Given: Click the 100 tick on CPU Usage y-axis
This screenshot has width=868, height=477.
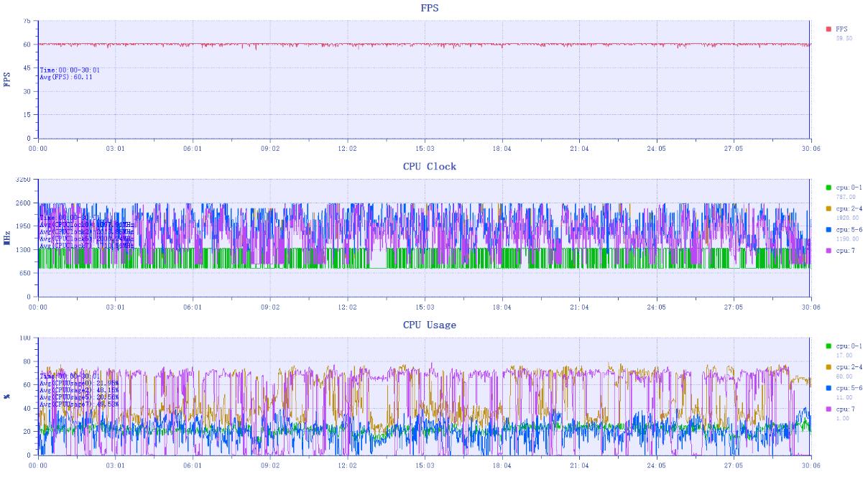Looking at the screenshot, I should (x=25, y=338).
